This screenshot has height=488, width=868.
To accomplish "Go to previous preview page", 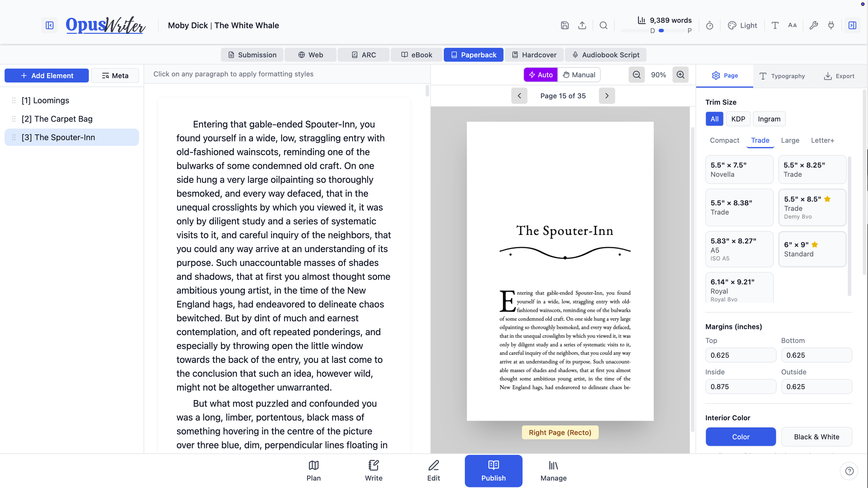I will point(519,96).
